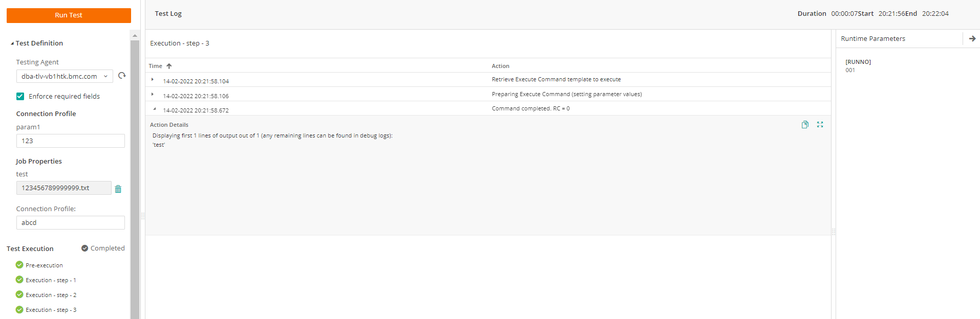Toggle Enforce required fields checkbox

[x=20, y=96]
